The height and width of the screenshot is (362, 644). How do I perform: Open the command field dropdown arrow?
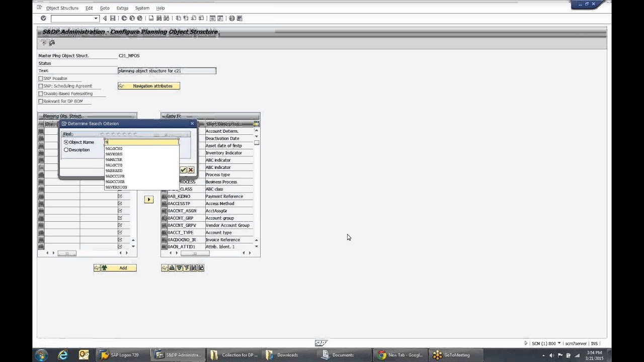pyautogui.click(x=96, y=19)
